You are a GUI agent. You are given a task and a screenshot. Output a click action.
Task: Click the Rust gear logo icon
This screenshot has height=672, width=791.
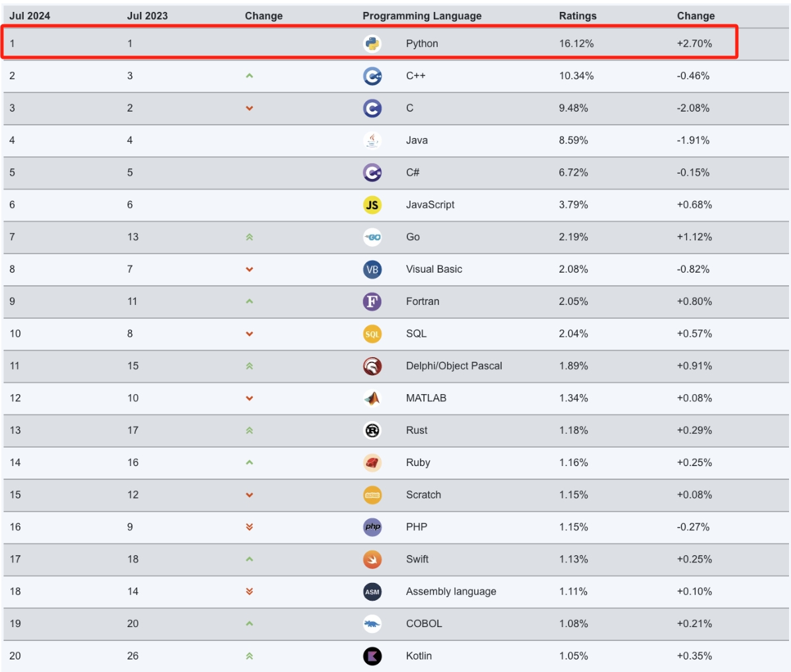372,430
